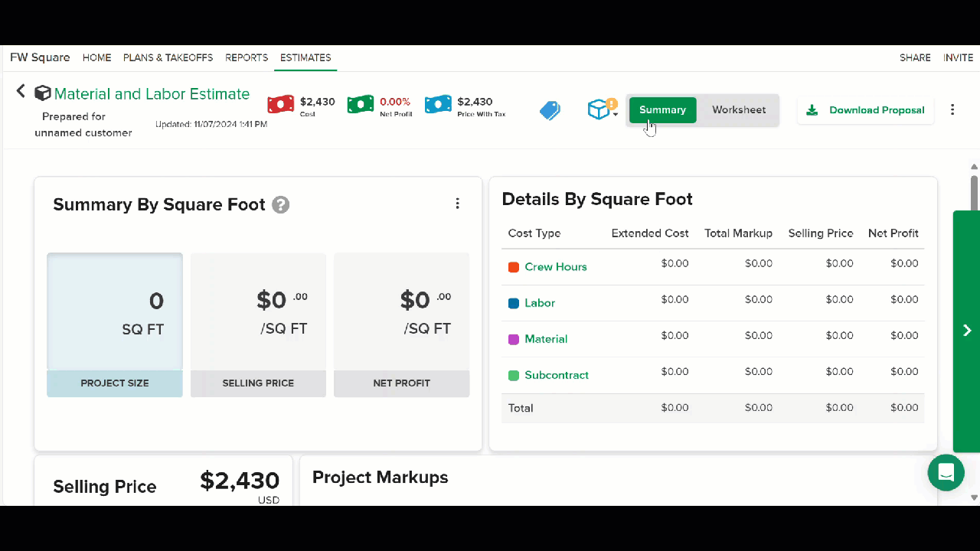
Task: Click the Updated 11/07/2024 timestamp
Action: coord(211,124)
